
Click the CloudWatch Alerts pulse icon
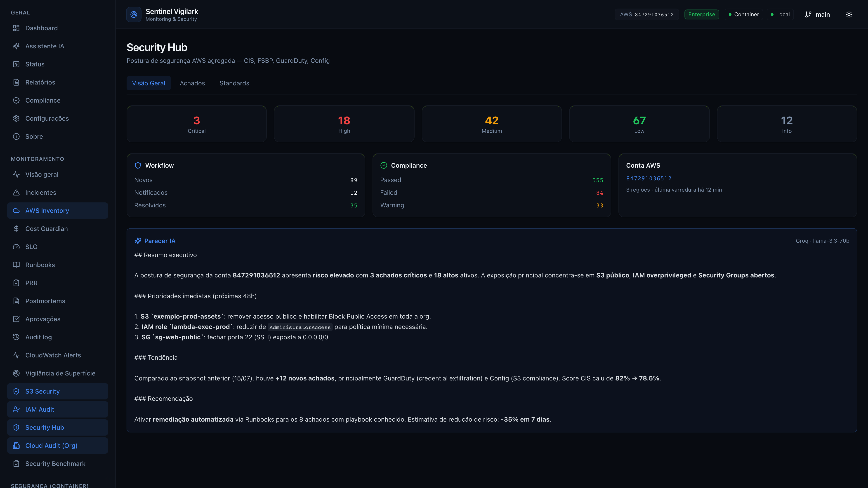16,355
